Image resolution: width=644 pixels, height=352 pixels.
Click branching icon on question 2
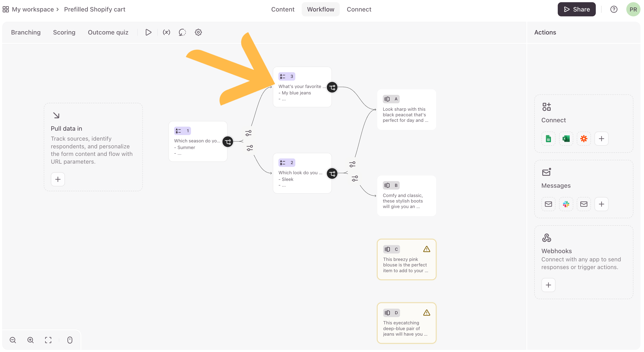click(332, 174)
